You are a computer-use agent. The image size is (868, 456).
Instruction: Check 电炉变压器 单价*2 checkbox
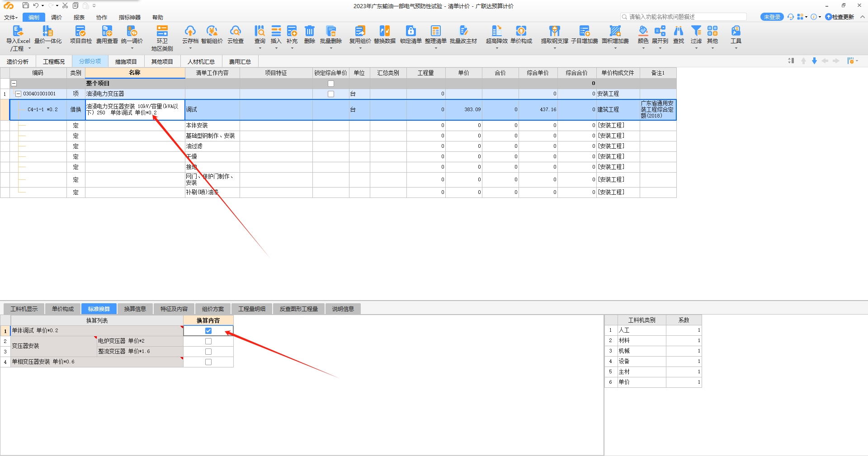[208, 341]
